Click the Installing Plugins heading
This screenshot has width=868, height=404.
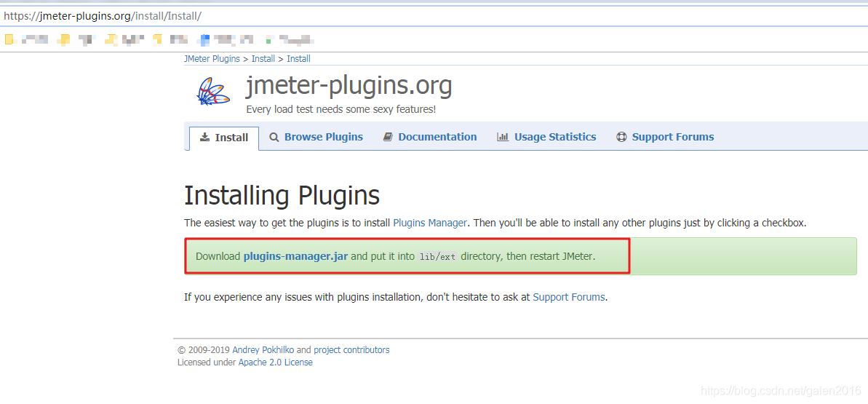pos(282,195)
